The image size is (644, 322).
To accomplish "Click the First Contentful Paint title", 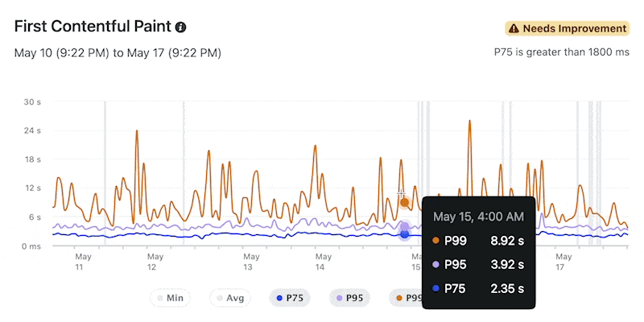I will (x=93, y=27).
